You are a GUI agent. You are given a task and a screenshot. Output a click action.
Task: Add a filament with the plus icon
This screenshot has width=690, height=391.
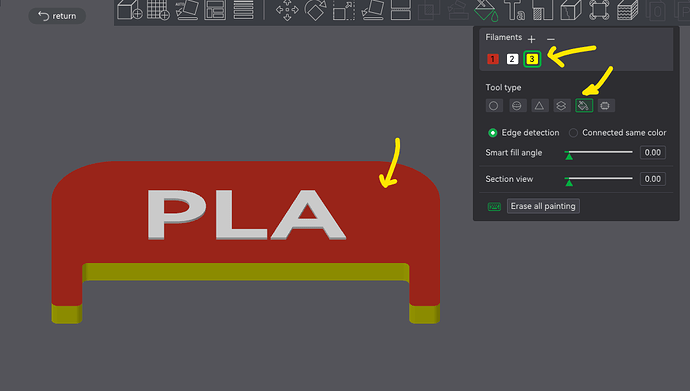tap(532, 39)
